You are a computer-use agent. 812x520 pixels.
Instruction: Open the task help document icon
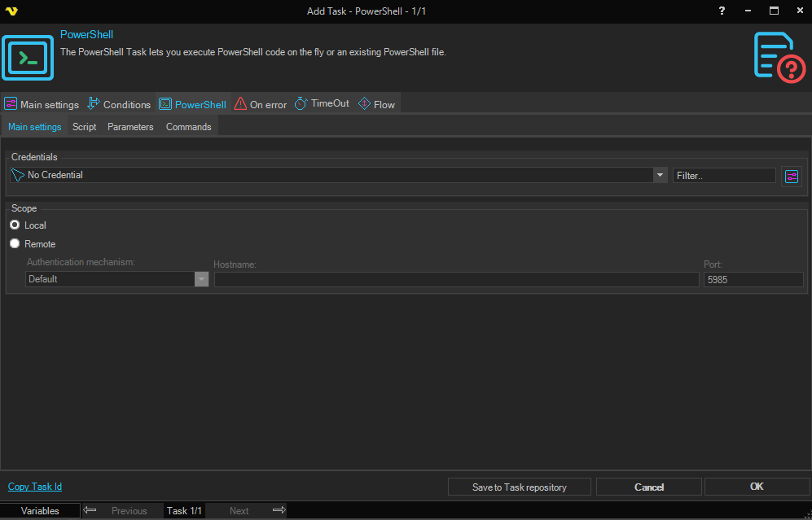click(x=779, y=57)
